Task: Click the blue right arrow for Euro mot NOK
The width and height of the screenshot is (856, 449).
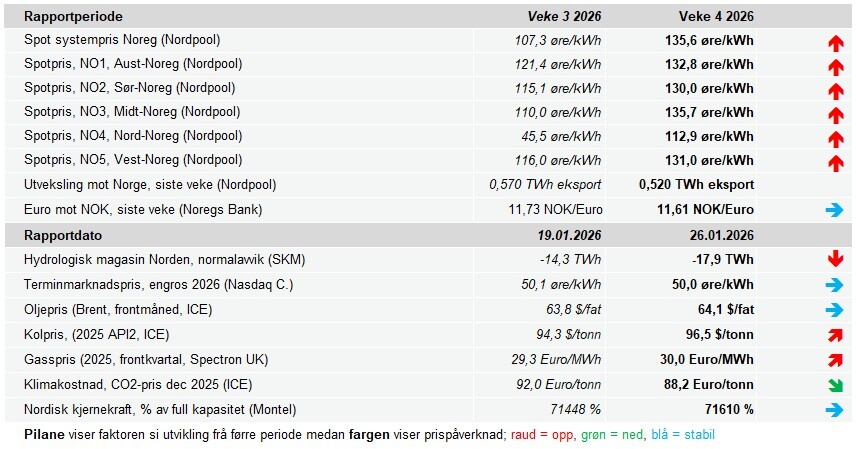Action: pos(835,210)
